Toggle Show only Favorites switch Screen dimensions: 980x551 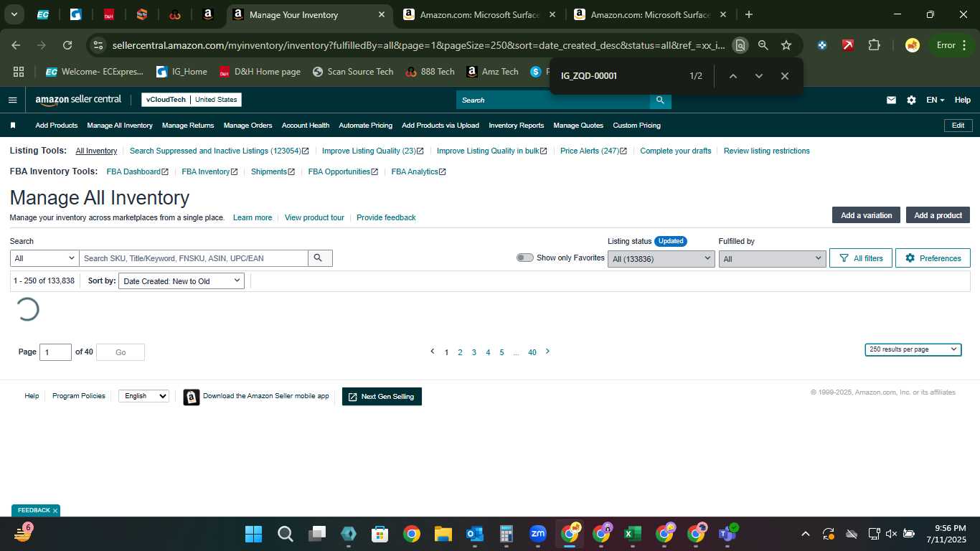[525, 258]
